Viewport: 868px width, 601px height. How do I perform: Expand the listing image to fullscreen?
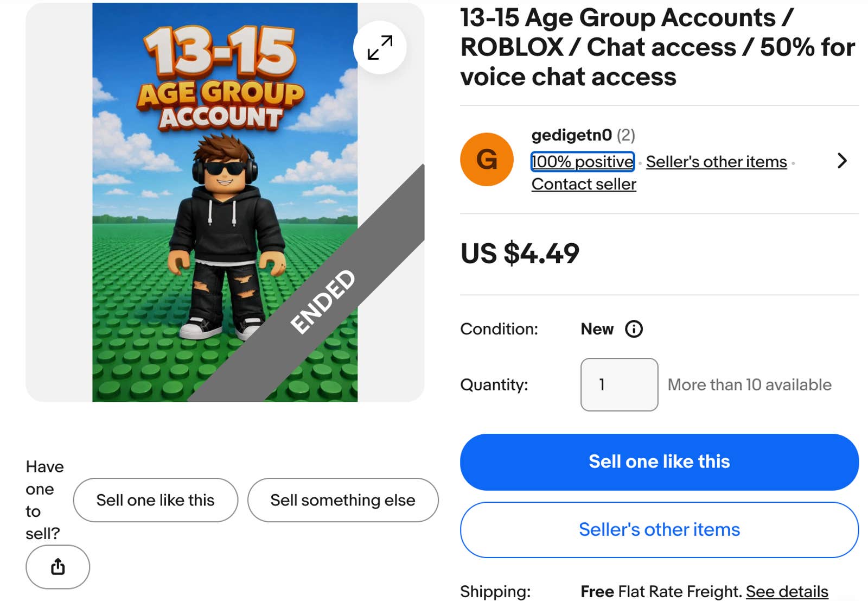tap(380, 47)
